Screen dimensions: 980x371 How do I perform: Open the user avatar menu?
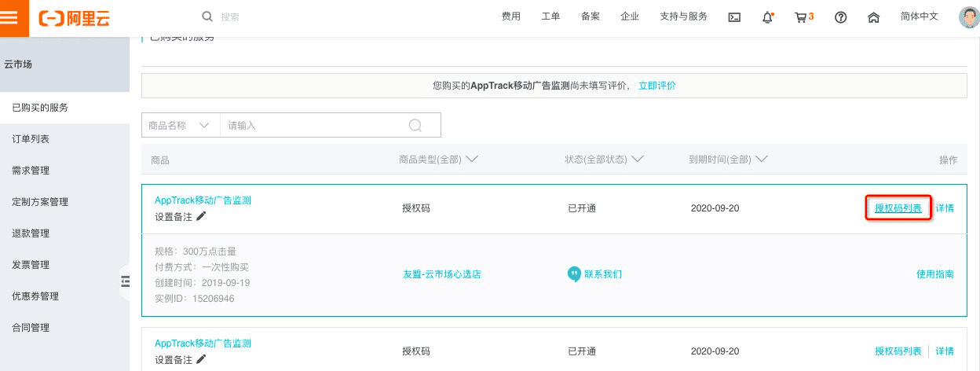click(969, 17)
